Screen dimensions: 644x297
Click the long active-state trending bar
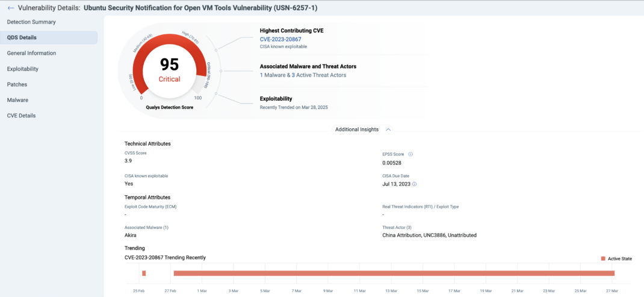click(x=394, y=273)
